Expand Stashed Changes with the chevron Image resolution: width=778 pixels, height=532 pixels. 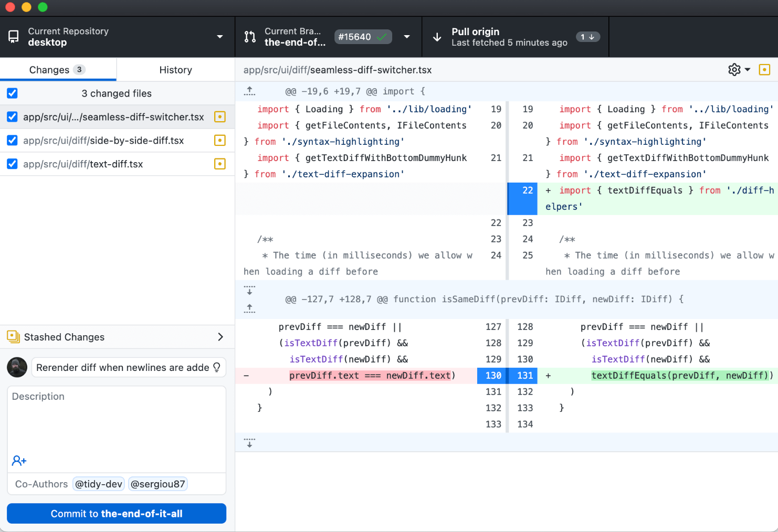(x=220, y=337)
